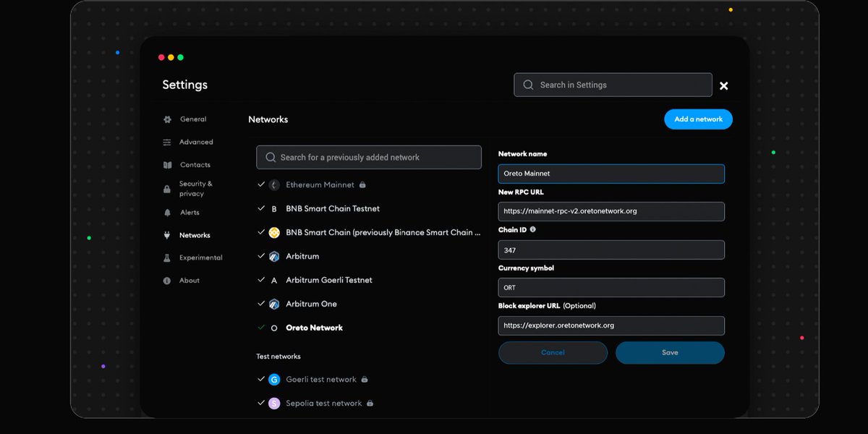868x434 pixels.
Task: Click the Experimental flask icon
Action: [167, 258]
